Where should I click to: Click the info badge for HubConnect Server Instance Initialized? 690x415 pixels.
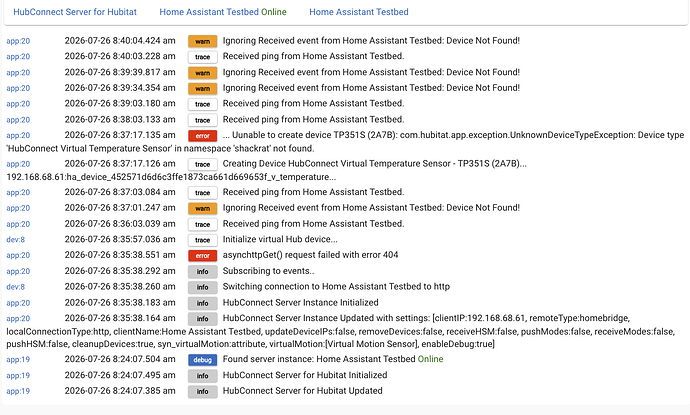click(202, 303)
